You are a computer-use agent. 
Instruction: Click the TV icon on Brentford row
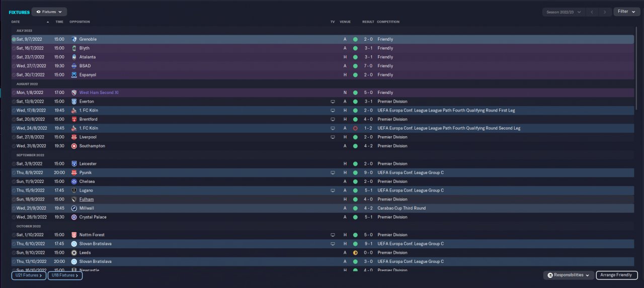[333, 120]
